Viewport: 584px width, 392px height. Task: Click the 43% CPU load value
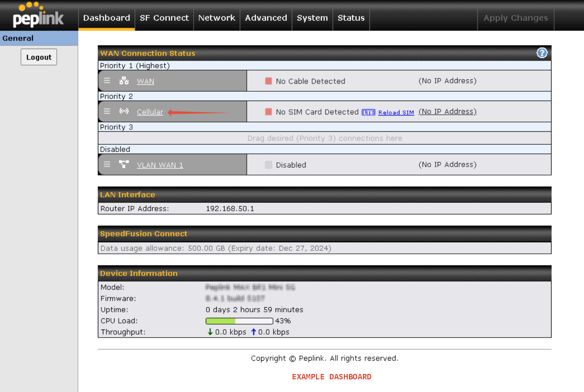283,321
